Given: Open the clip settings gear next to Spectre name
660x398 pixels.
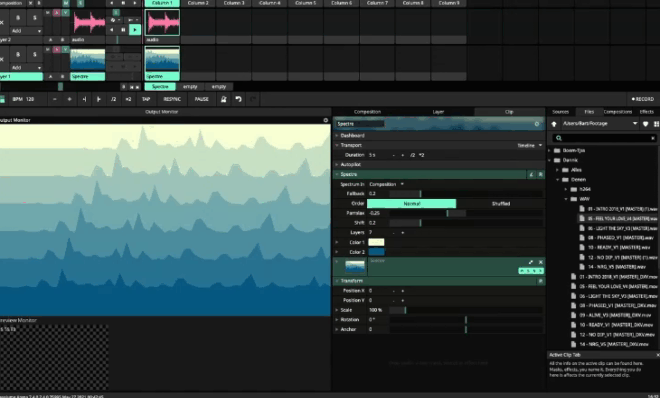Looking at the screenshot, I should point(537,124).
